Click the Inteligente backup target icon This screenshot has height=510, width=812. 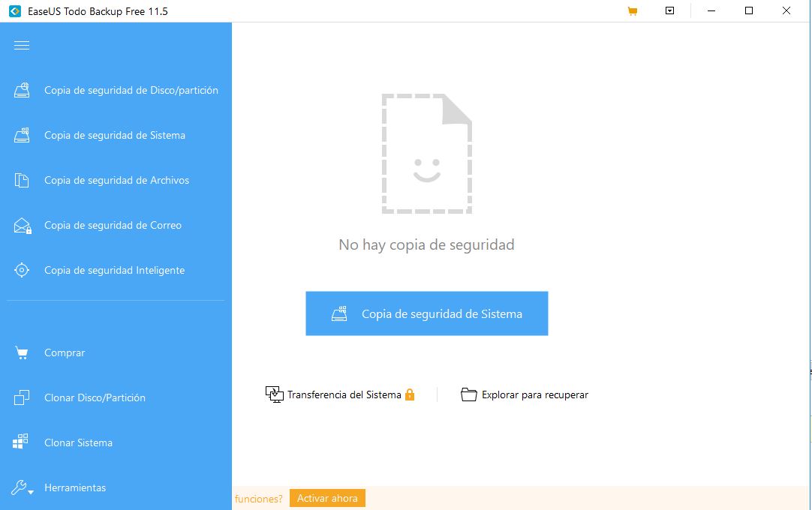coord(22,271)
